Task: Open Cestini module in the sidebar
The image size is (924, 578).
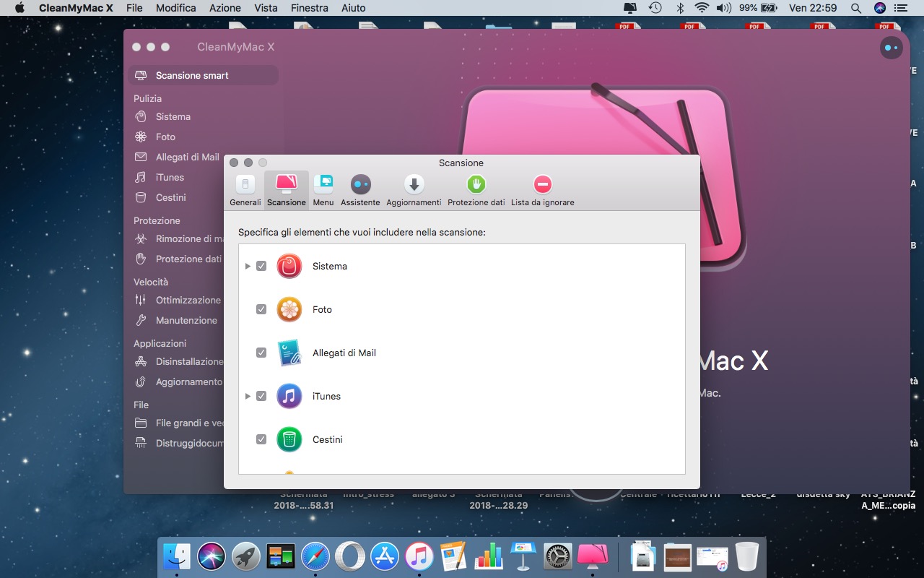Action: pyautogui.click(x=170, y=197)
